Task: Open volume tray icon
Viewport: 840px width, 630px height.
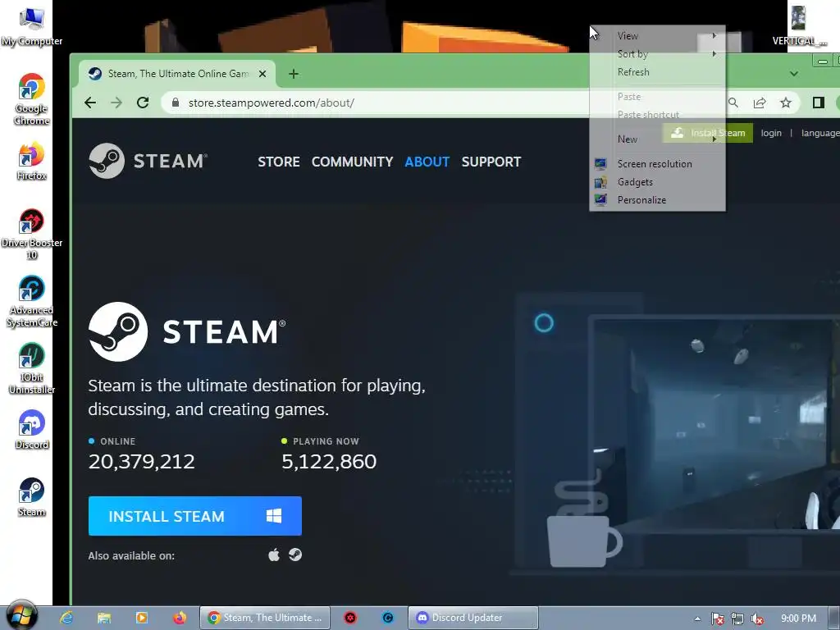Action: click(x=757, y=619)
